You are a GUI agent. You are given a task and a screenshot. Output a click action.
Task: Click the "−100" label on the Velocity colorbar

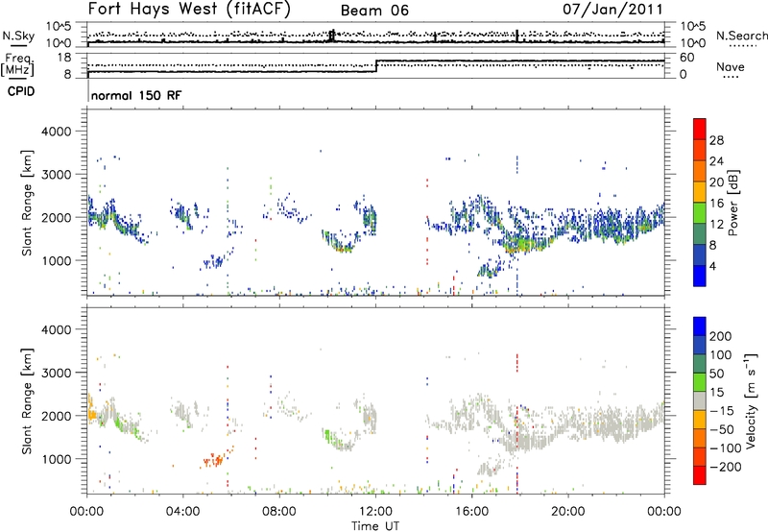726,448
